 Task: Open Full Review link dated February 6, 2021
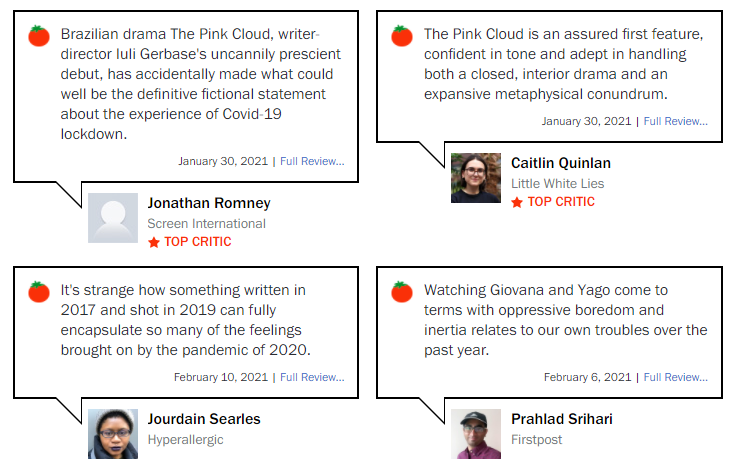(x=675, y=377)
